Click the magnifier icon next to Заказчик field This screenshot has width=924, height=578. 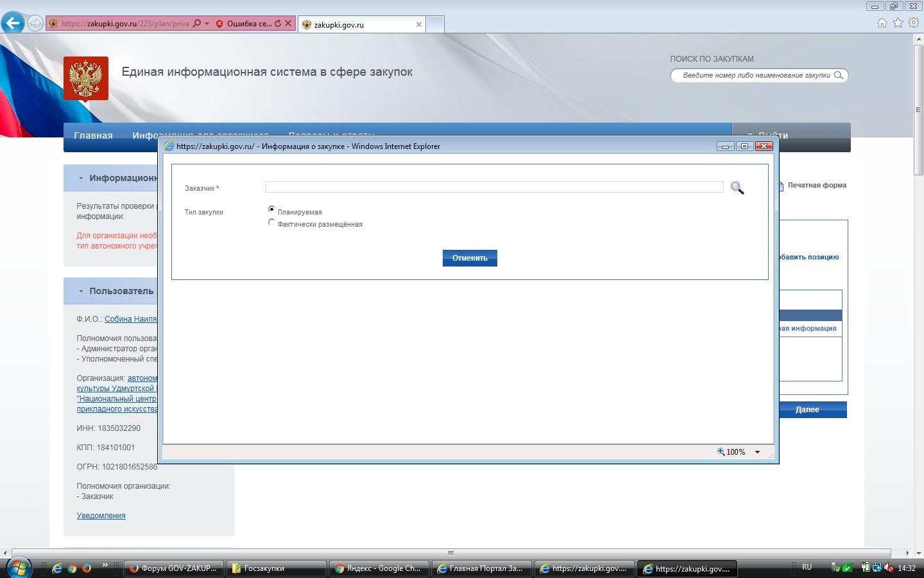pyautogui.click(x=737, y=188)
